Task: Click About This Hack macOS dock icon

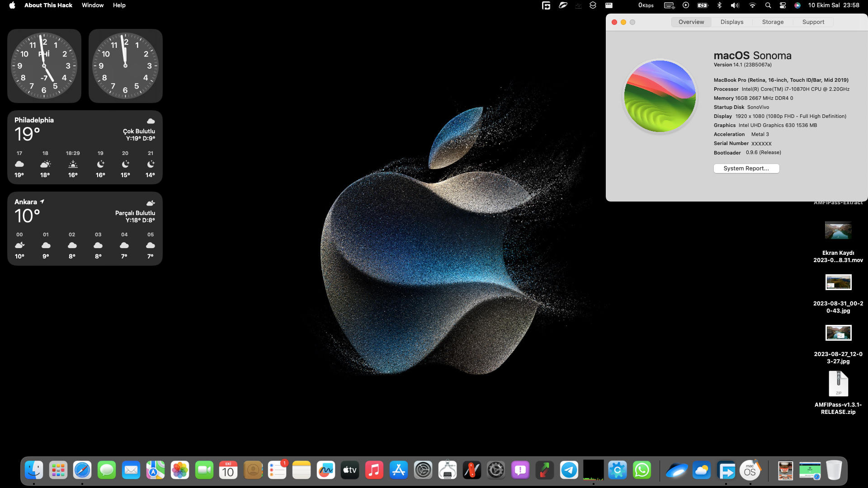Action: tap(750, 470)
